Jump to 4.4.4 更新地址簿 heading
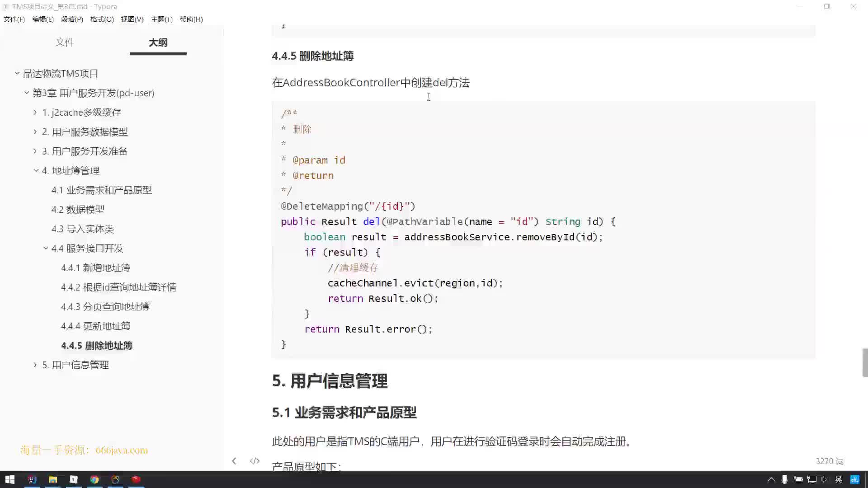This screenshot has width=868, height=488. click(x=96, y=326)
